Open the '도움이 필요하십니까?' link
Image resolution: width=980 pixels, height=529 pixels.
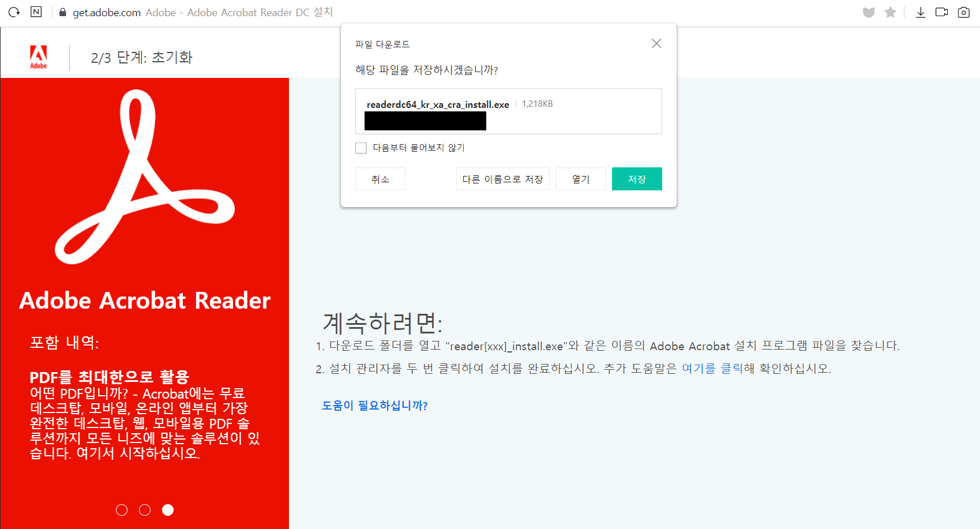[x=375, y=406]
